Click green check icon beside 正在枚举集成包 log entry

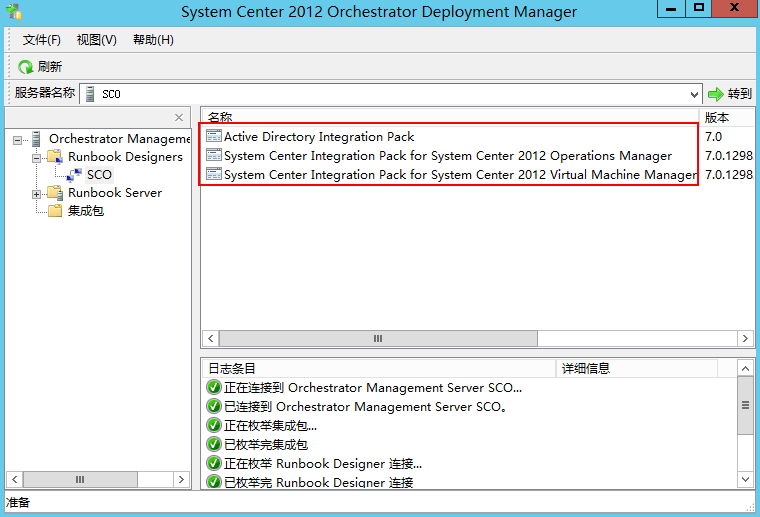214,425
